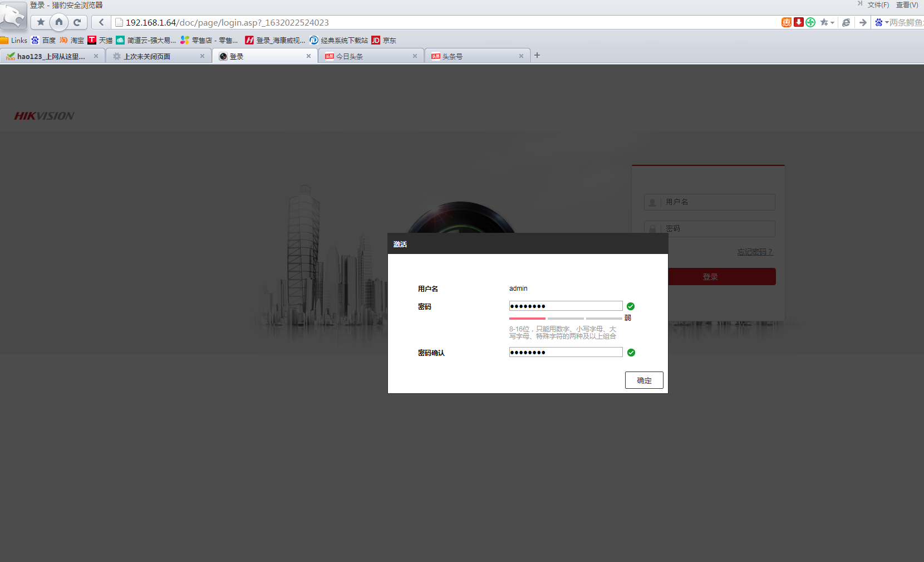
Task: Switch to the 今日头条 tab
Action: click(x=371, y=56)
